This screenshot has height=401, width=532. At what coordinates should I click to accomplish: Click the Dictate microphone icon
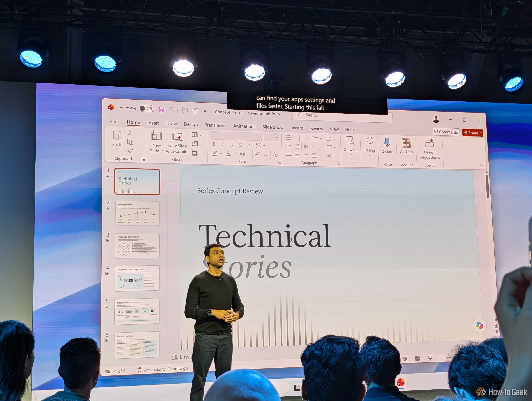pyautogui.click(x=387, y=143)
